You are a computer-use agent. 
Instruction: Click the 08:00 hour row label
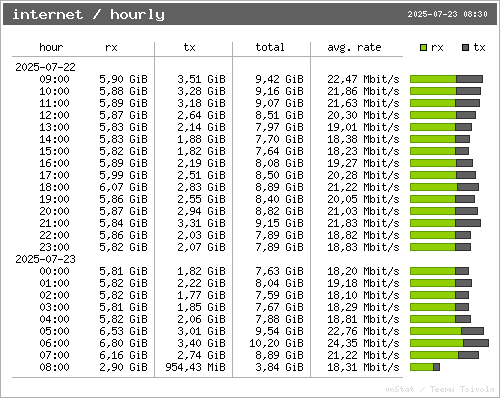tap(54, 367)
